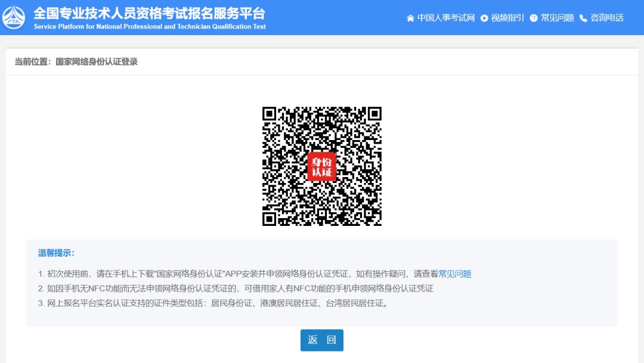644x363 pixels.
Task: Click the blue 返回 button
Action: [321, 340]
